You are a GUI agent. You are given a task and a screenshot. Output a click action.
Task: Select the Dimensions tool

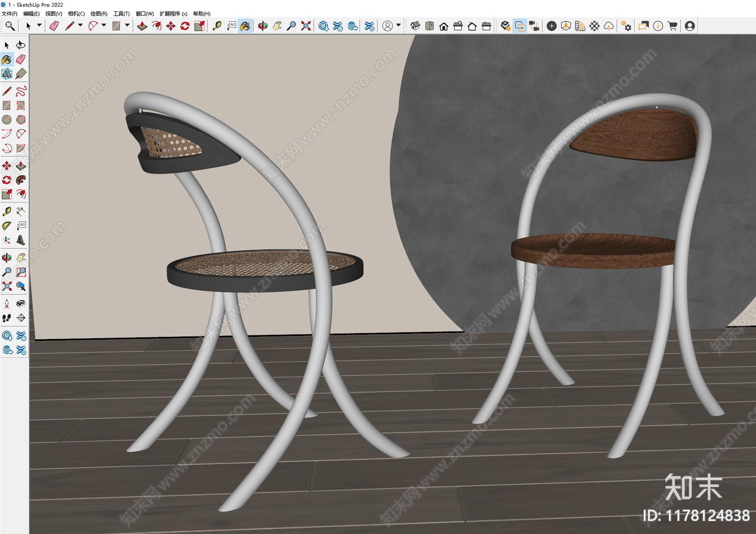21,211
